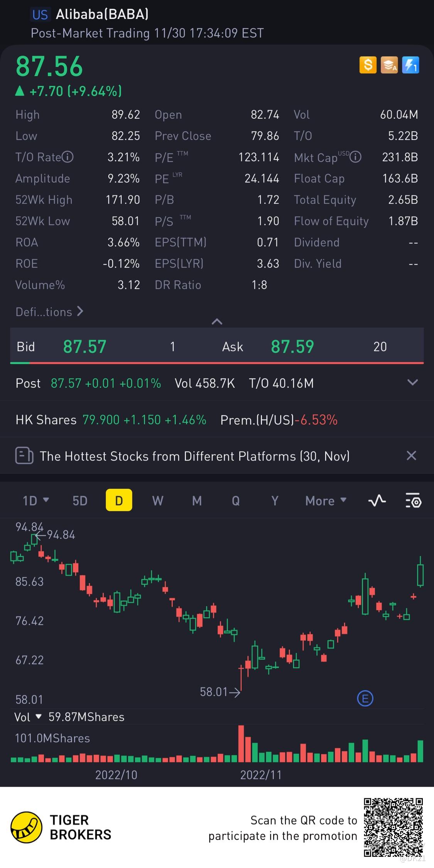
Task: Switch to the M monthly chart tab
Action: 197,500
